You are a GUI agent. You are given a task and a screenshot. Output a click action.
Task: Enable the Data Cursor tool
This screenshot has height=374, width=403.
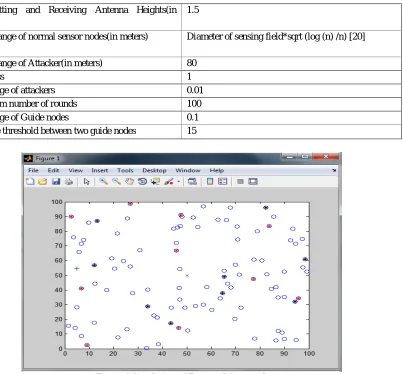click(155, 181)
